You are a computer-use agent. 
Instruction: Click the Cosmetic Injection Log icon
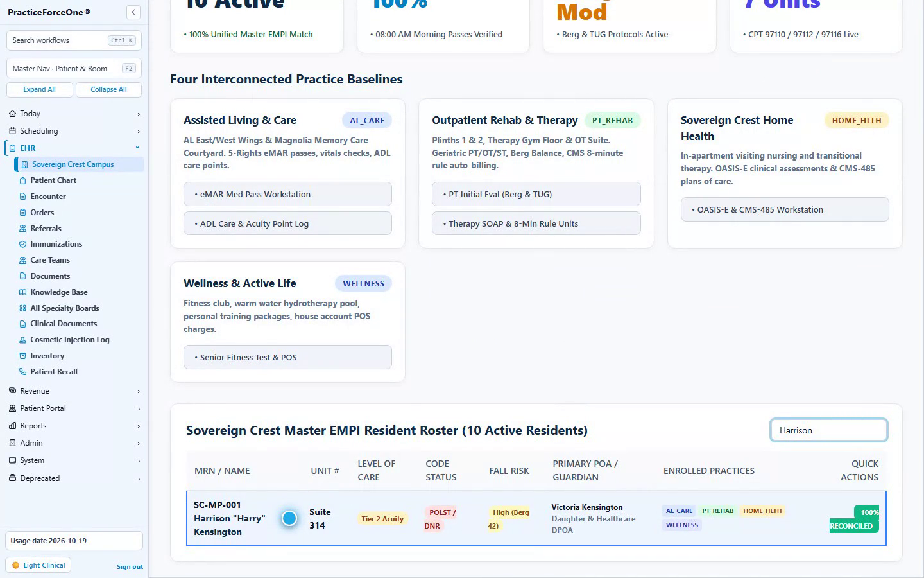[x=23, y=340]
